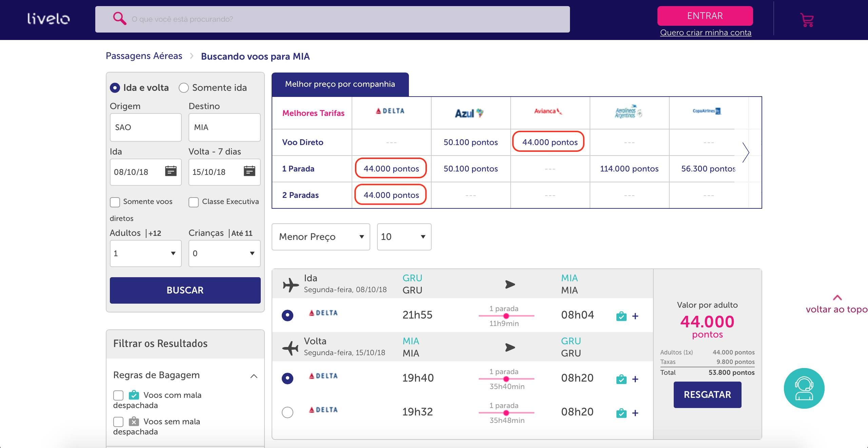
Task: Check Voos com mala despachada filter
Action: 118,395
